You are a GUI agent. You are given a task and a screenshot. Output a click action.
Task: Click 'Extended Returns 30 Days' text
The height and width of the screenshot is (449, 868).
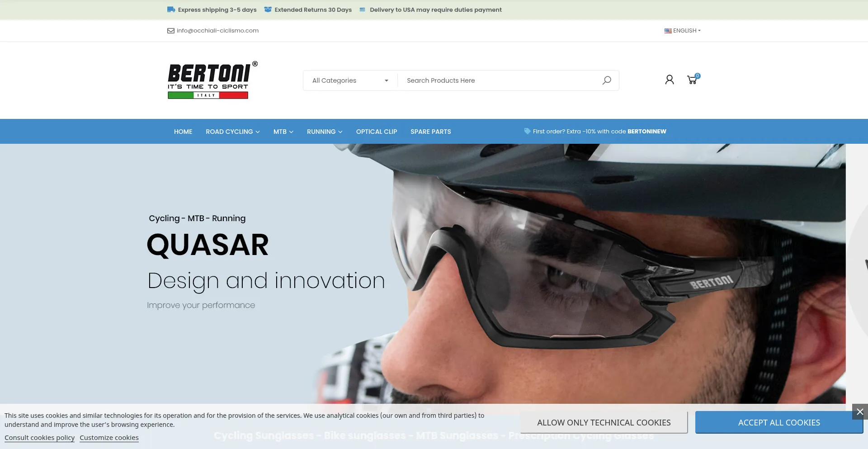(313, 9)
